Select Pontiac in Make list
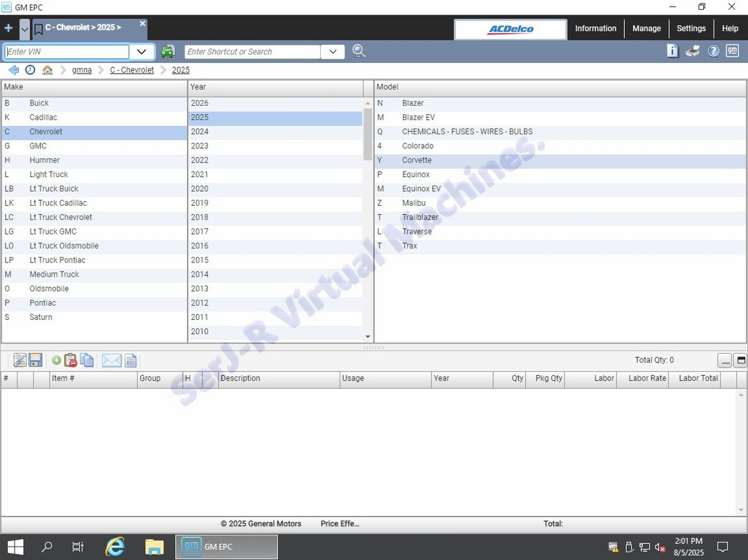 pos(95,303)
